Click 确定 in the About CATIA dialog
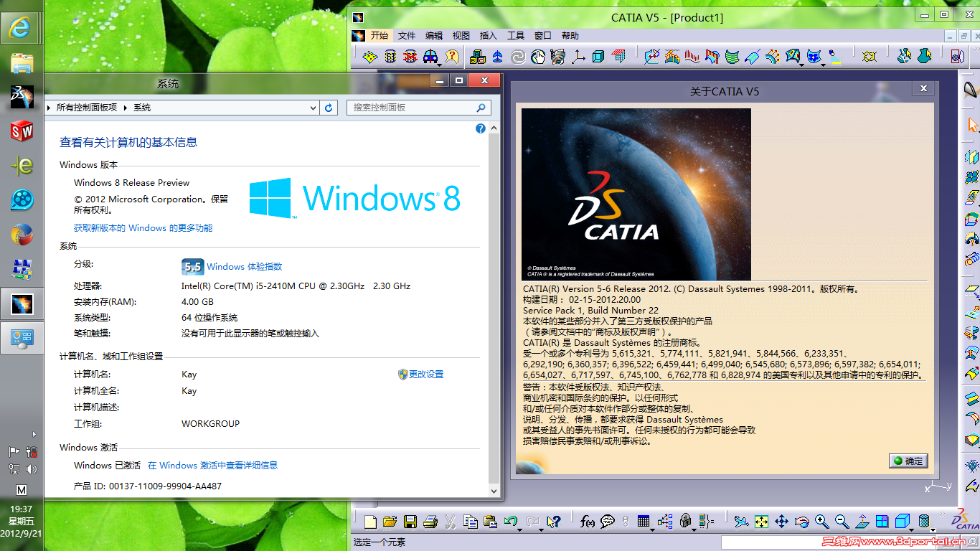Image resolution: width=980 pixels, height=551 pixels. [908, 461]
